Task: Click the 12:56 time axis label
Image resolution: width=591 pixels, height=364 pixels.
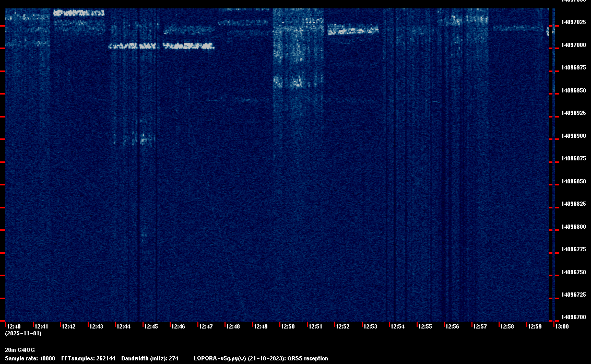Action: [x=452, y=326]
